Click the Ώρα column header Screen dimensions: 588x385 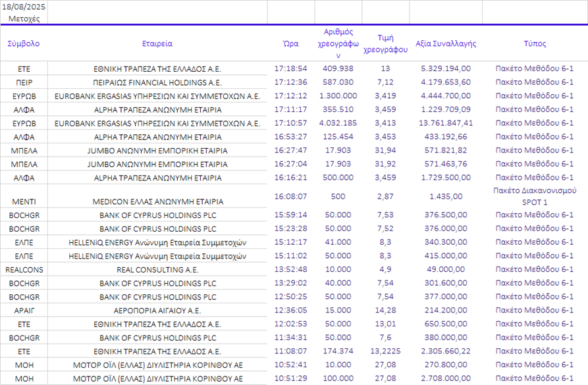pyautogui.click(x=290, y=43)
